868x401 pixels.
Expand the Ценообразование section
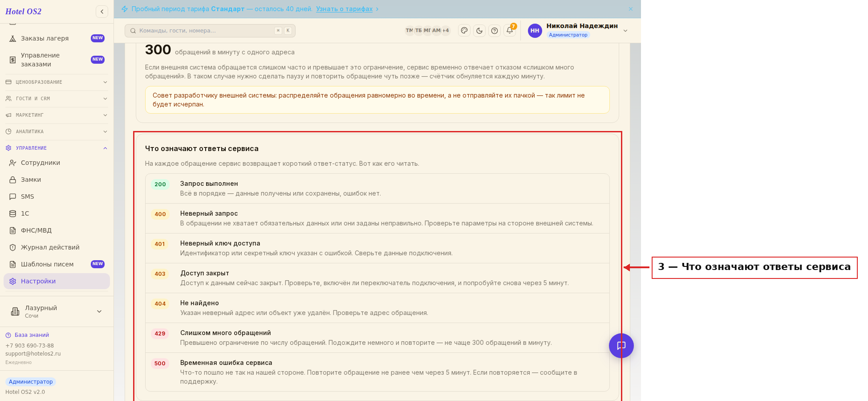click(57, 82)
